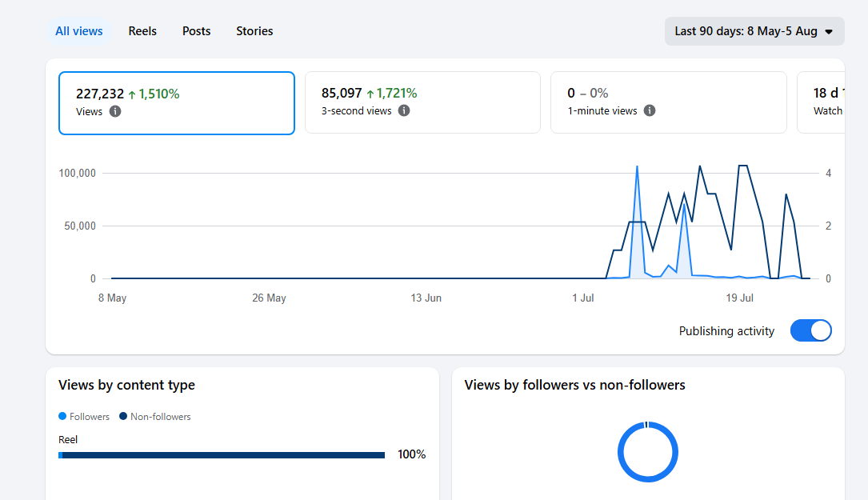Turn off the Publishing activity toggle
Image resolution: width=868 pixels, height=500 pixels.
(811, 330)
